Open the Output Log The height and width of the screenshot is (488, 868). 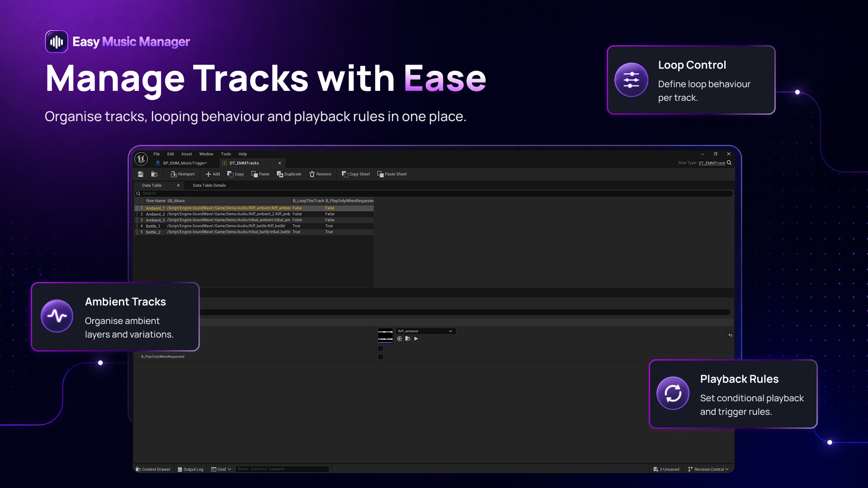[x=190, y=469]
